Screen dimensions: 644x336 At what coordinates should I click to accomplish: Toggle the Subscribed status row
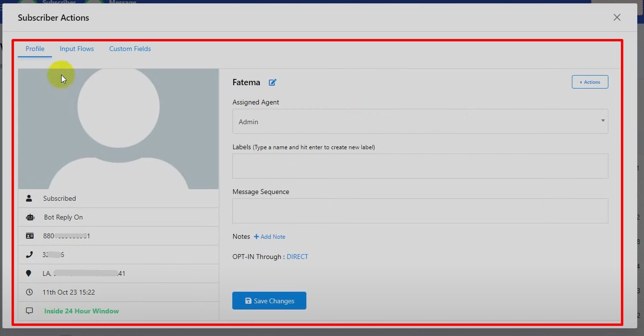click(60, 198)
